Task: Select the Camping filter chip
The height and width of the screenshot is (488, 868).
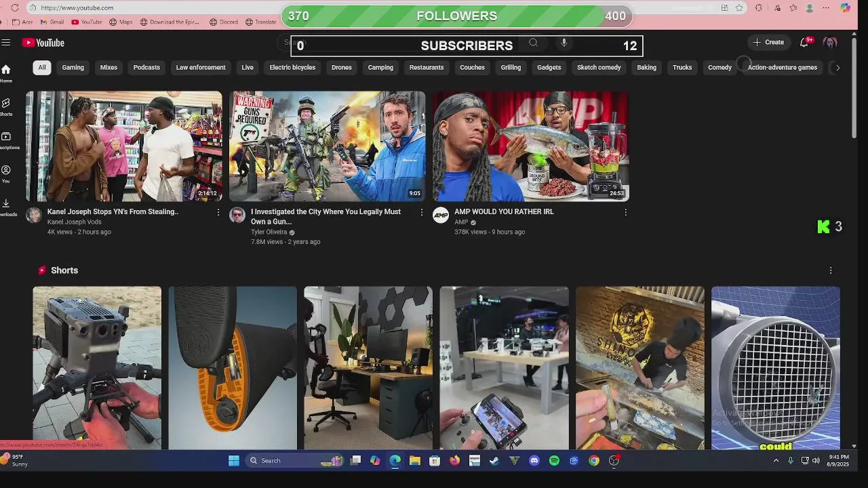Action: (x=380, y=67)
